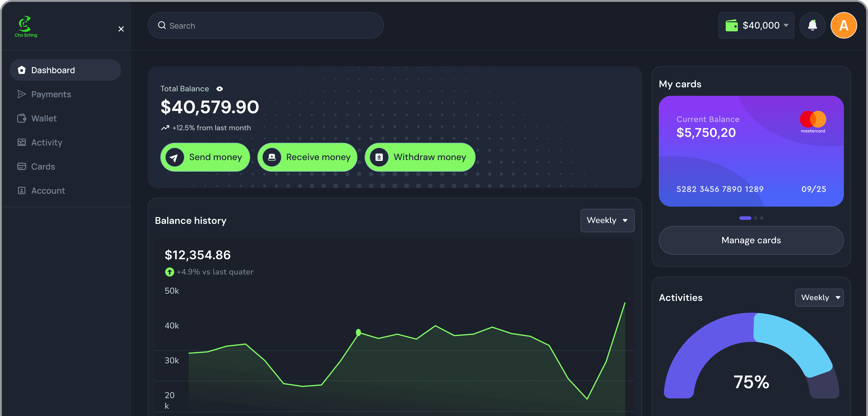Click the Wallet sidebar icon
Image resolution: width=868 pixels, height=416 pixels.
pos(21,118)
